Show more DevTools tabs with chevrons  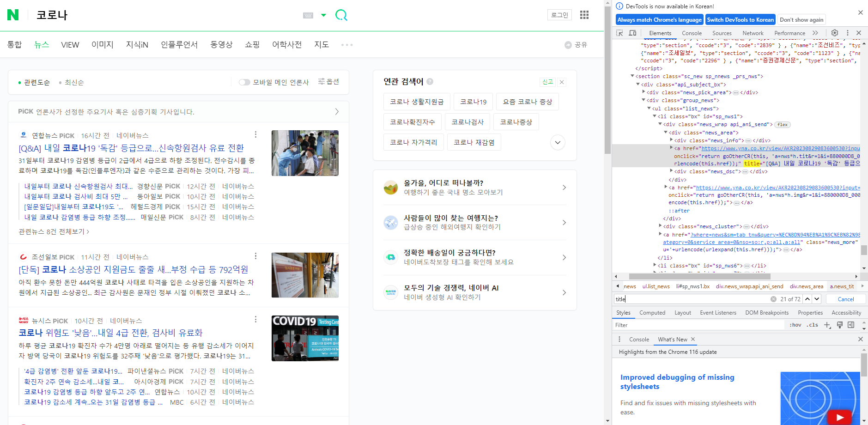tap(815, 33)
